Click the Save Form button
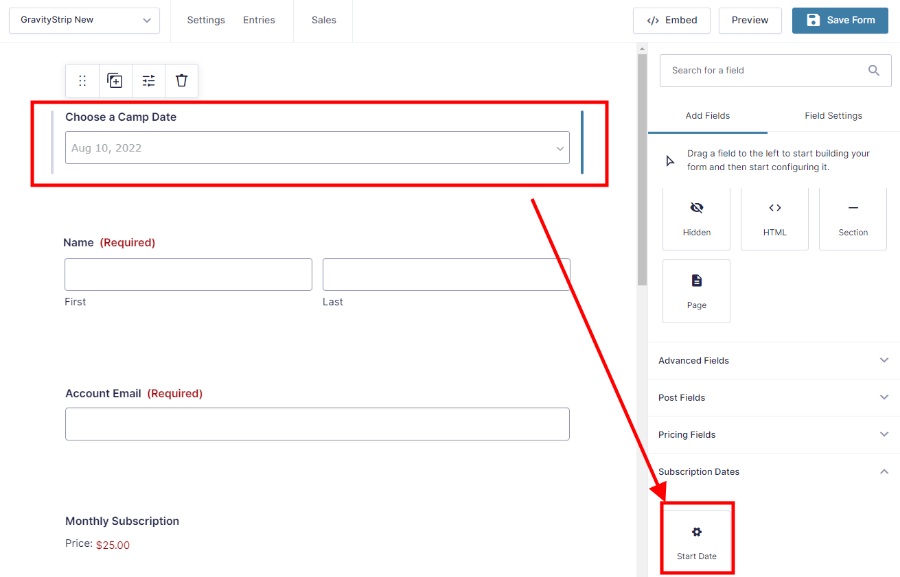 [x=840, y=20]
